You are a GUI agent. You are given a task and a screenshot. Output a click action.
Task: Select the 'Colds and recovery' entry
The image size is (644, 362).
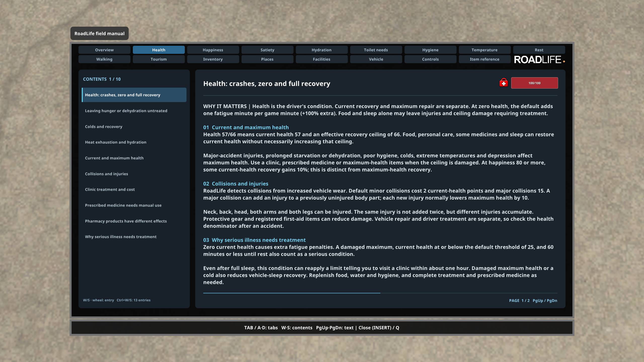pos(134,126)
